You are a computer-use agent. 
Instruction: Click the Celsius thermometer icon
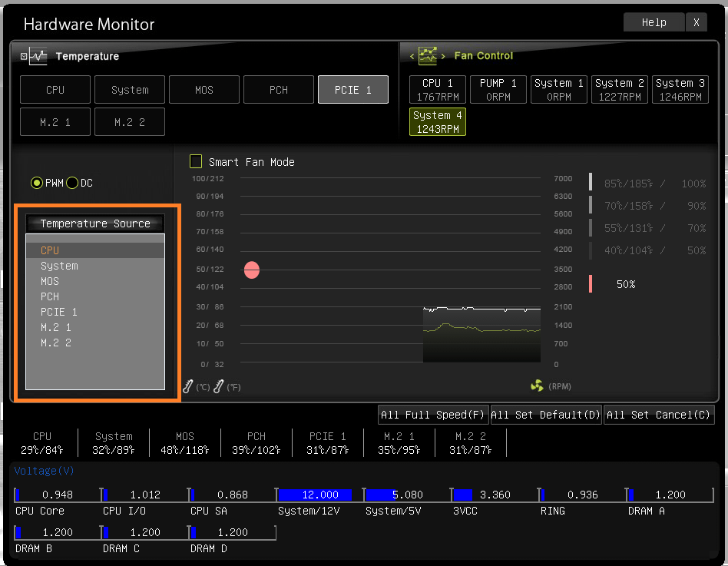tap(187, 386)
